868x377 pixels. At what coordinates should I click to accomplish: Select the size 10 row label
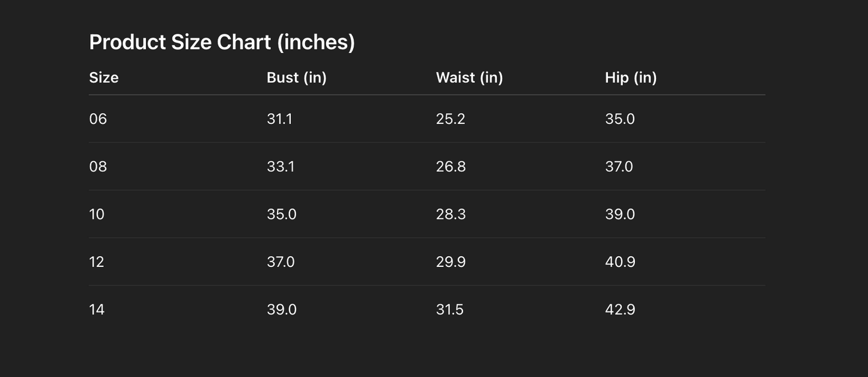(97, 214)
